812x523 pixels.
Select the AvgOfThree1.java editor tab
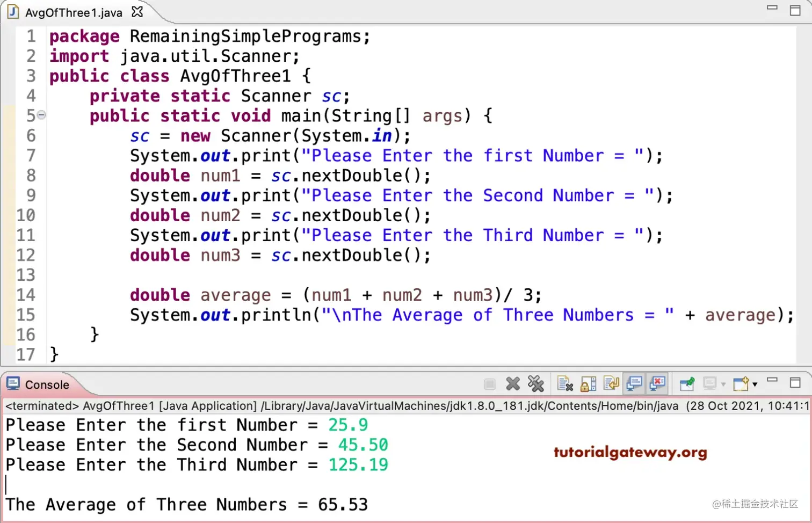point(74,12)
